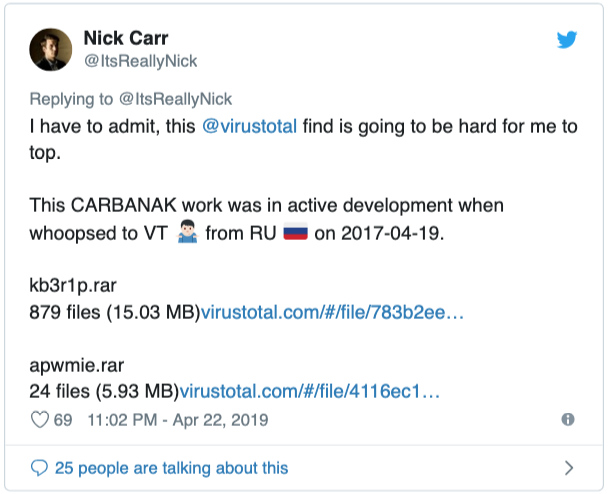Open the tweet info icon
The height and width of the screenshot is (494, 608).
pos(568,420)
